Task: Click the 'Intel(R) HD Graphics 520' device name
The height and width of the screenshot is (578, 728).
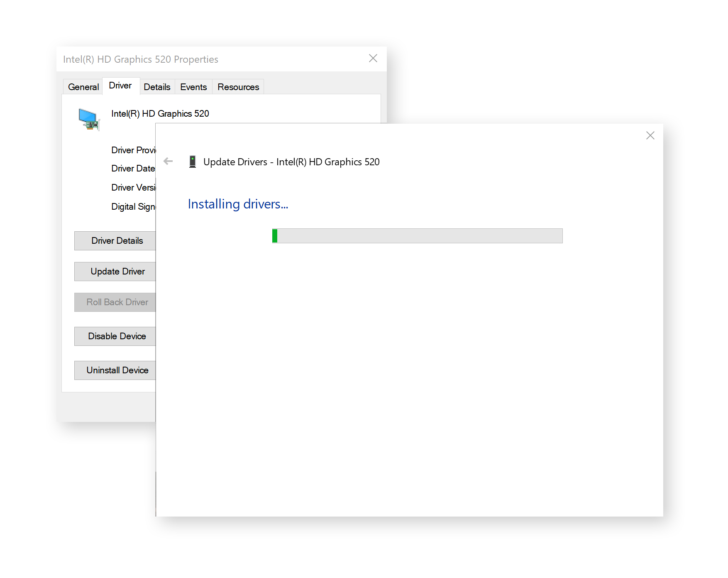Action: [x=160, y=114]
